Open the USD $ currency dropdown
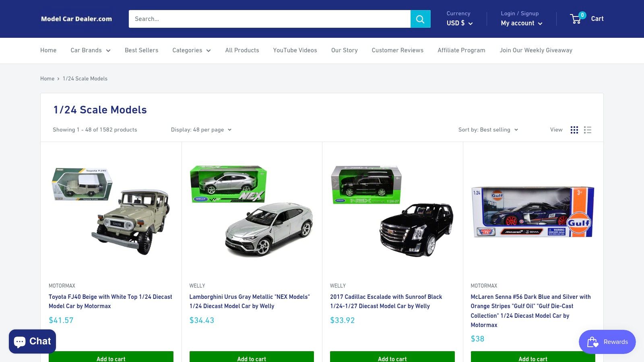 pyautogui.click(x=460, y=23)
